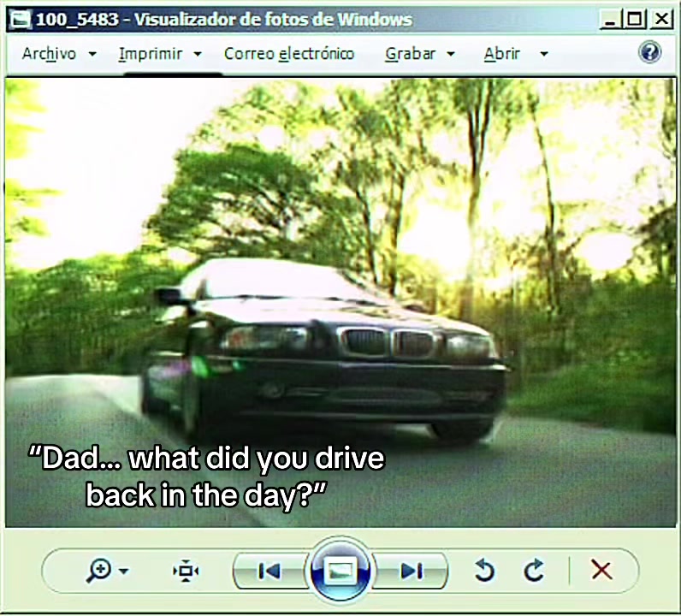
Task: Click the photo viewer title bar icon
Action: coord(20,19)
